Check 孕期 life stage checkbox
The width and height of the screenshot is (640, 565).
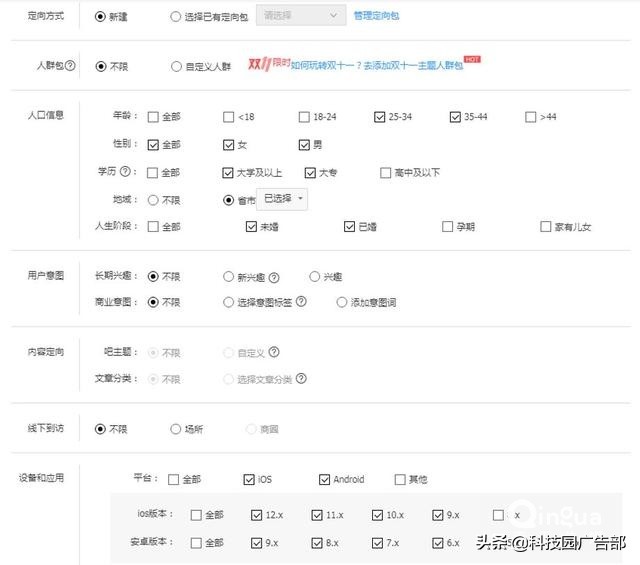pos(448,227)
